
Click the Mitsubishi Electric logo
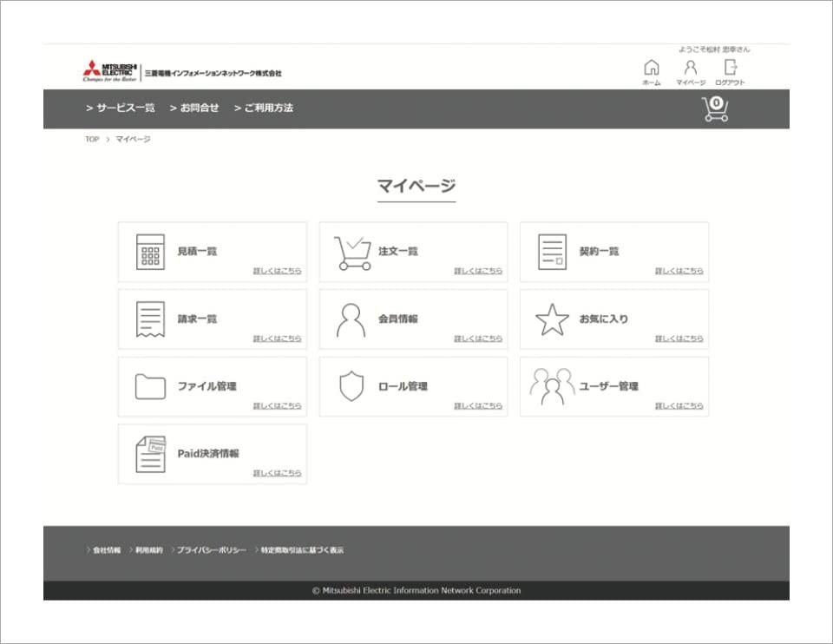[x=108, y=71]
